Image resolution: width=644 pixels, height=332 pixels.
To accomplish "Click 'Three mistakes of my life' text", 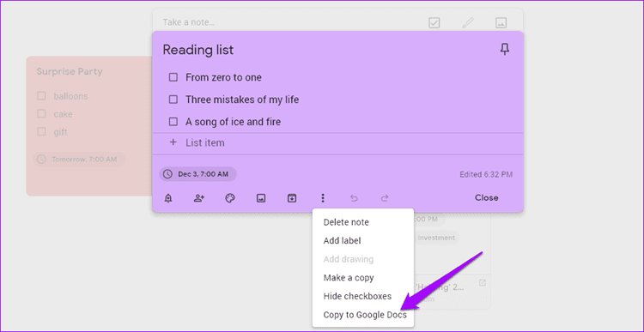I will 242,100.
